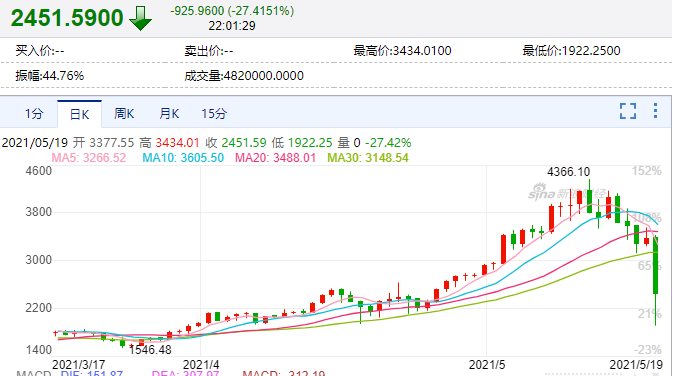Image resolution: width=673 pixels, height=376 pixels.
Task: Click the 4366.10 peak price label
Action: (569, 172)
